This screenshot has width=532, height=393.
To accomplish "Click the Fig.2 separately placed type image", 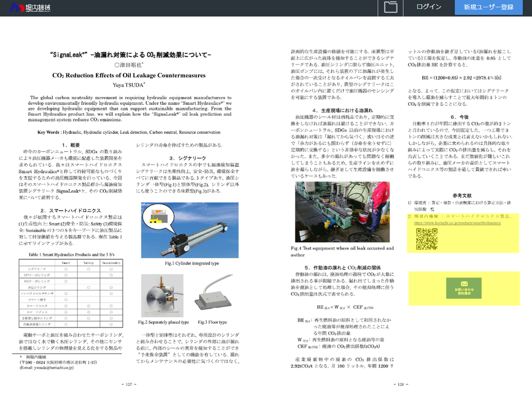I will point(162,296).
